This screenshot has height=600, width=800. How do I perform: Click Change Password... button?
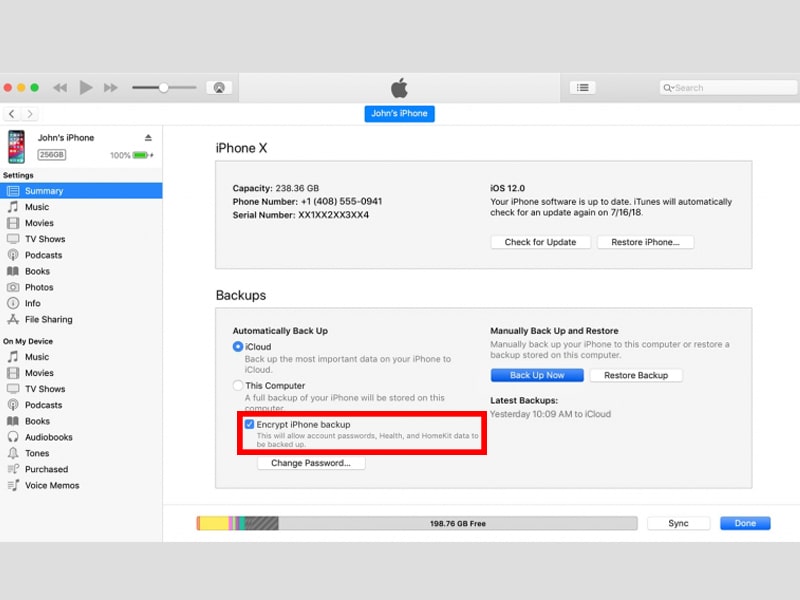311,463
